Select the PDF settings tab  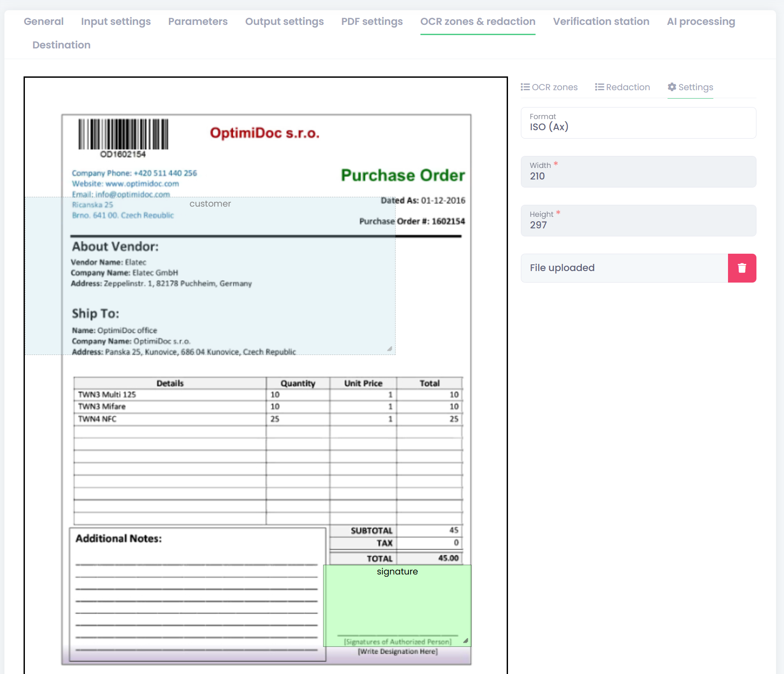point(372,21)
